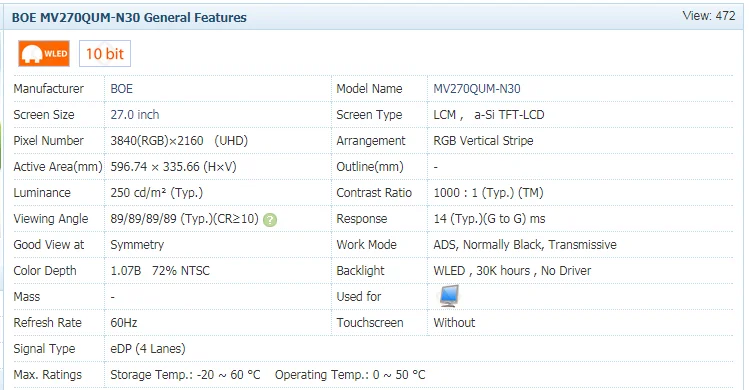This screenshot has height=390, width=749.
Task: Click the monitor icon in Used for row
Action: pyautogui.click(x=449, y=296)
